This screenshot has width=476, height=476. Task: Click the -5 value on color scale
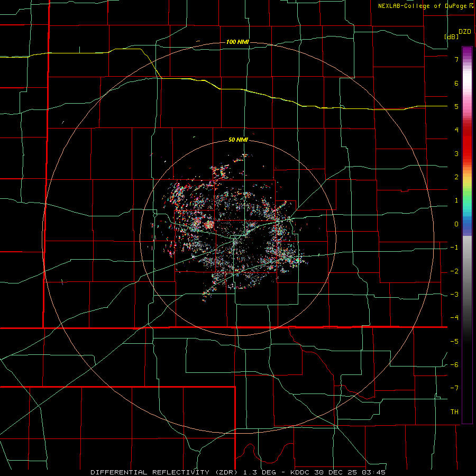click(x=454, y=342)
